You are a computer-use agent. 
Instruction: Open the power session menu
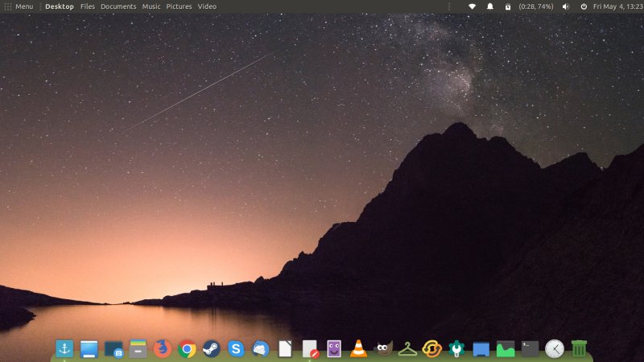coord(584,6)
